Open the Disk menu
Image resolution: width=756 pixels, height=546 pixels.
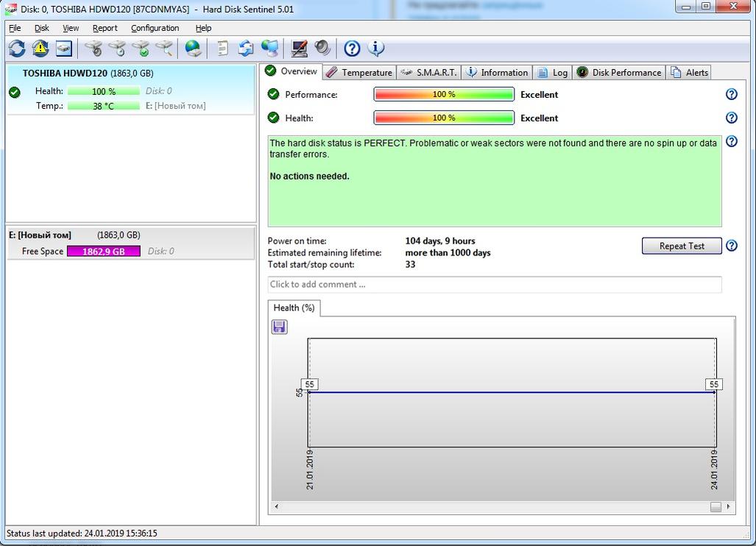coord(42,28)
